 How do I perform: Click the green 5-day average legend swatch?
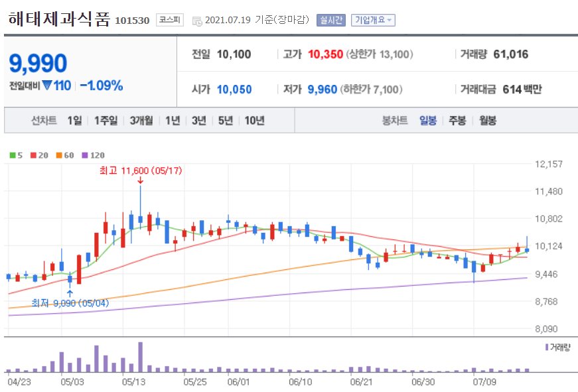13,155
